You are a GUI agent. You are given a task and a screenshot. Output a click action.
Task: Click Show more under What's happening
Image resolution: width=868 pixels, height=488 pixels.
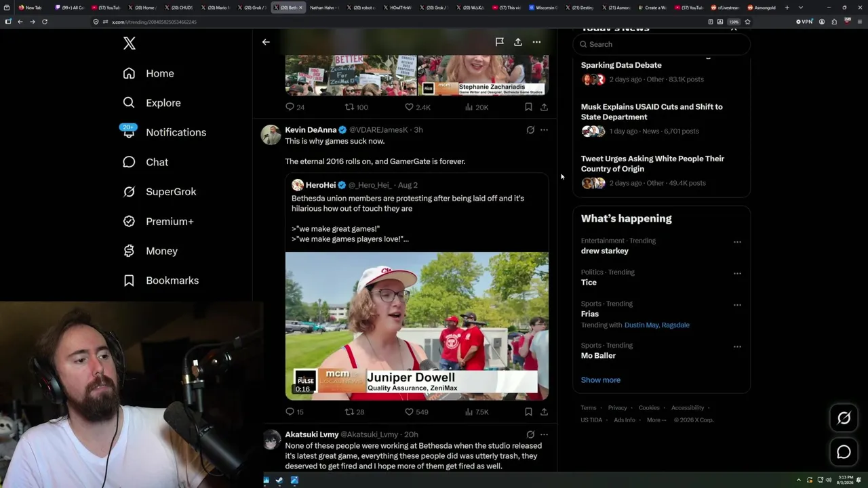click(601, 380)
